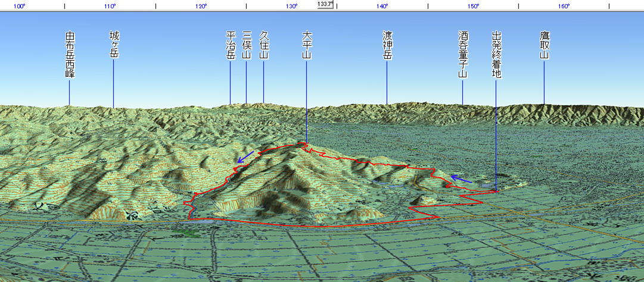The image size is (644, 282).
Task: Select the 久住山 mountain label
Action: click(x=264, y=46)
